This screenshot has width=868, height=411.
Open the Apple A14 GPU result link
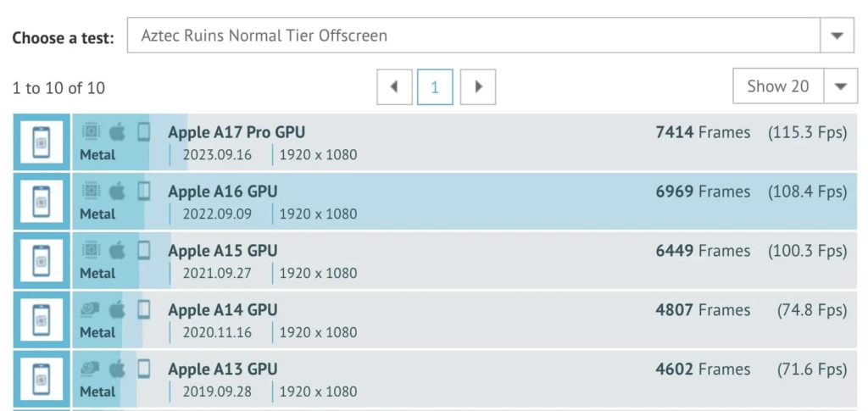pyautogui.click(x=223, y=310)
